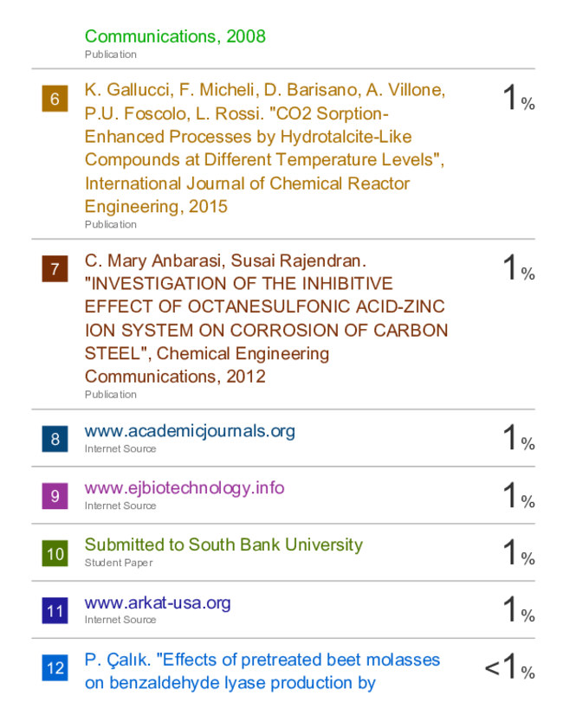Screen dimensions: 563x728
Task: Open Submitted to South Bank University entry
Action: 223,544
